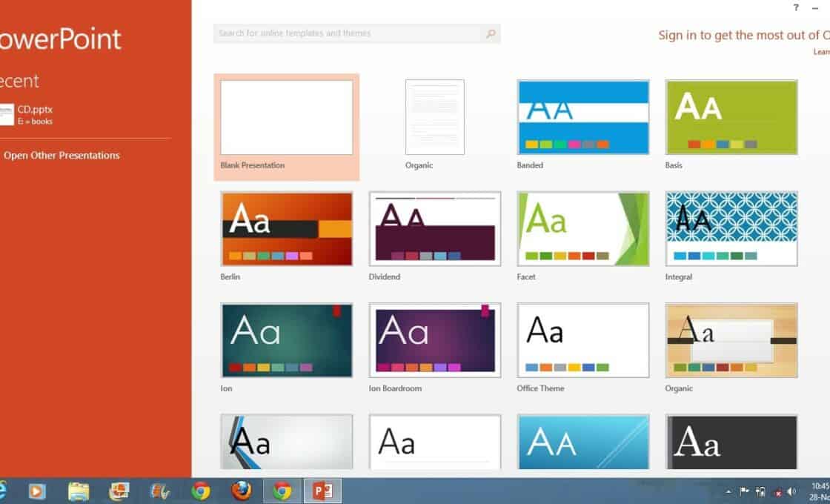Select the wooden Organic theme thumbnail
Screen dimensions: 830x504
731,340
